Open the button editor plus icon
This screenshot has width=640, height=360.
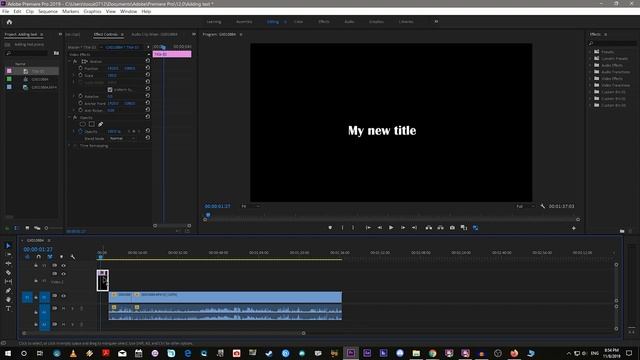click(x=573, y=228)
